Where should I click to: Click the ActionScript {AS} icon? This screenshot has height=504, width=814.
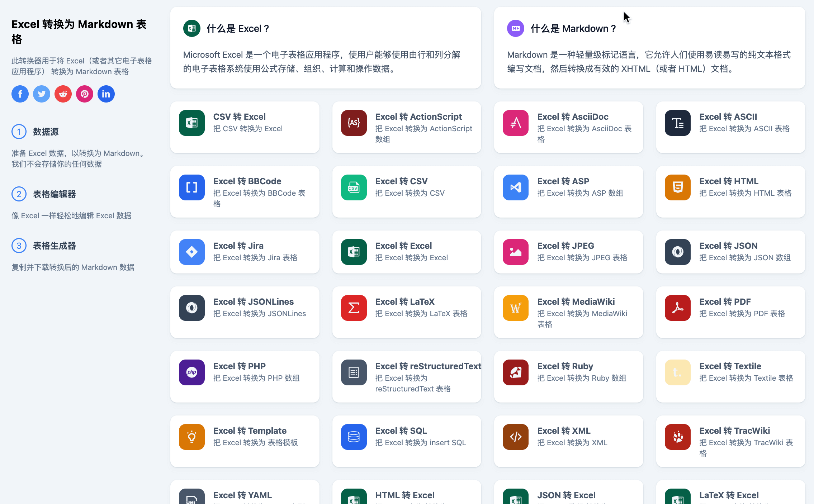coord(354,123)
